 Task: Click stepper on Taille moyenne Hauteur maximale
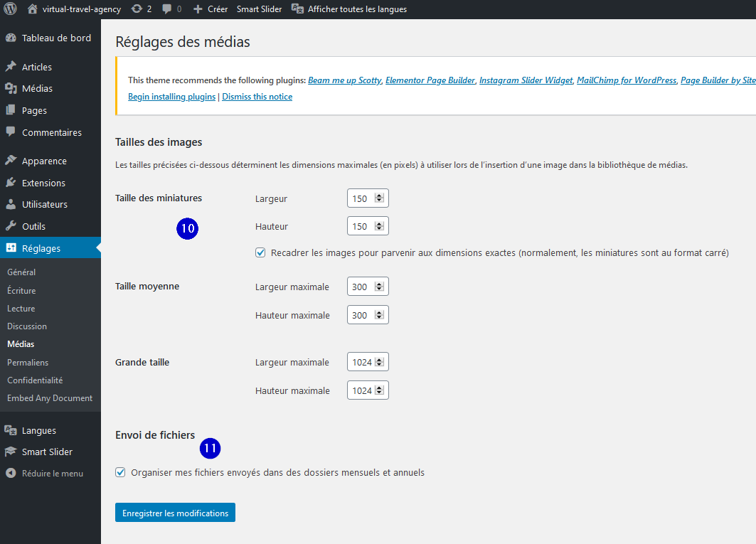click(x=380, y=315)
